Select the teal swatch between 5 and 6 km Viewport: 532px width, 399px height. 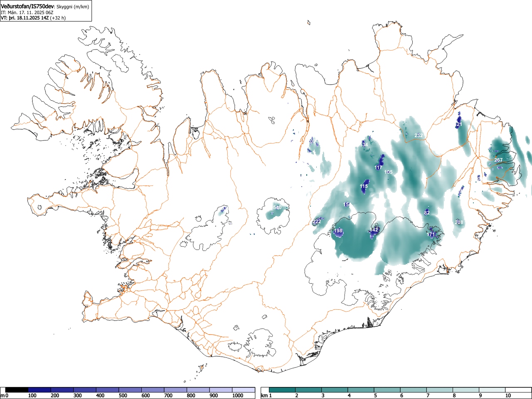click(x=387, y=390)
